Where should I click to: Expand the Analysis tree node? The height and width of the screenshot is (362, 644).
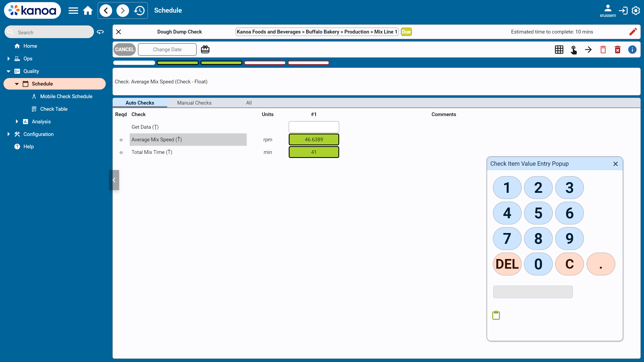pyautogui.click(x=17, y=121)
